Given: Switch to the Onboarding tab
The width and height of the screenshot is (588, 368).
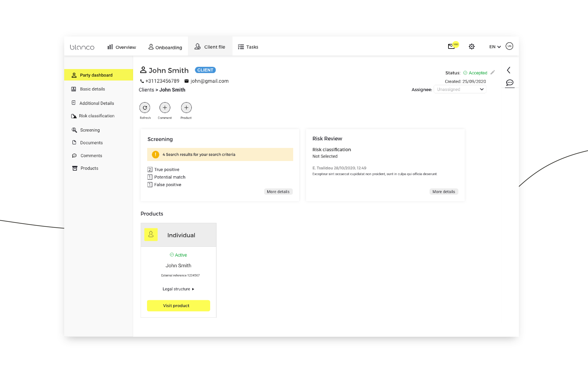Looking at the screenshot, I should point(165,47).
